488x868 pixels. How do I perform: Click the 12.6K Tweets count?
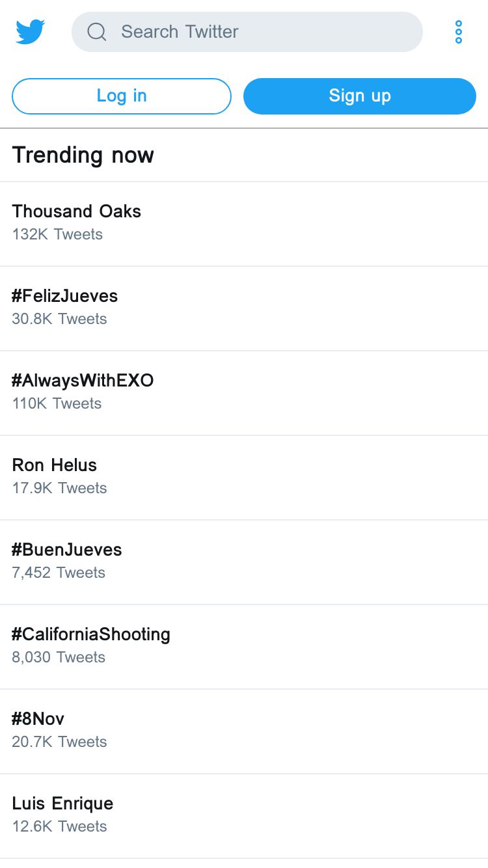tap(59, 826)
